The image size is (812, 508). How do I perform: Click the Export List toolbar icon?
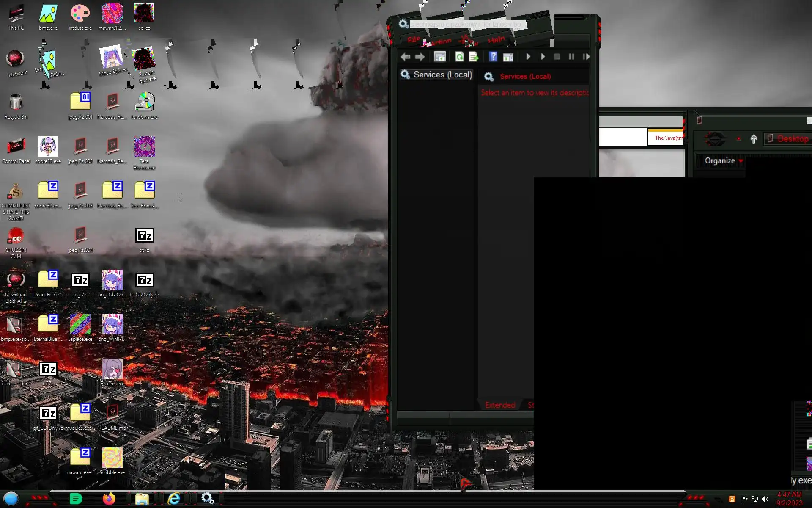(x=474, y=57)
